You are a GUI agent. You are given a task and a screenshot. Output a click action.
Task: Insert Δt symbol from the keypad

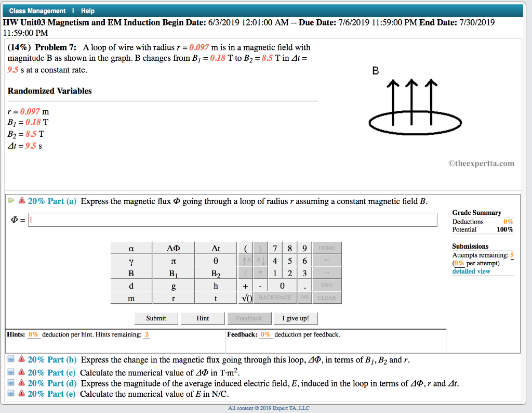click(215, 248)
